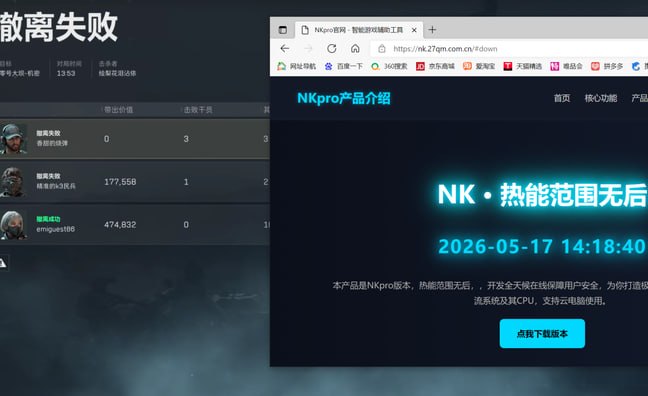This screenshot has height=396, width=648.
Task: Click the Baidu paw favicon
Action: (x=329, y=66)
